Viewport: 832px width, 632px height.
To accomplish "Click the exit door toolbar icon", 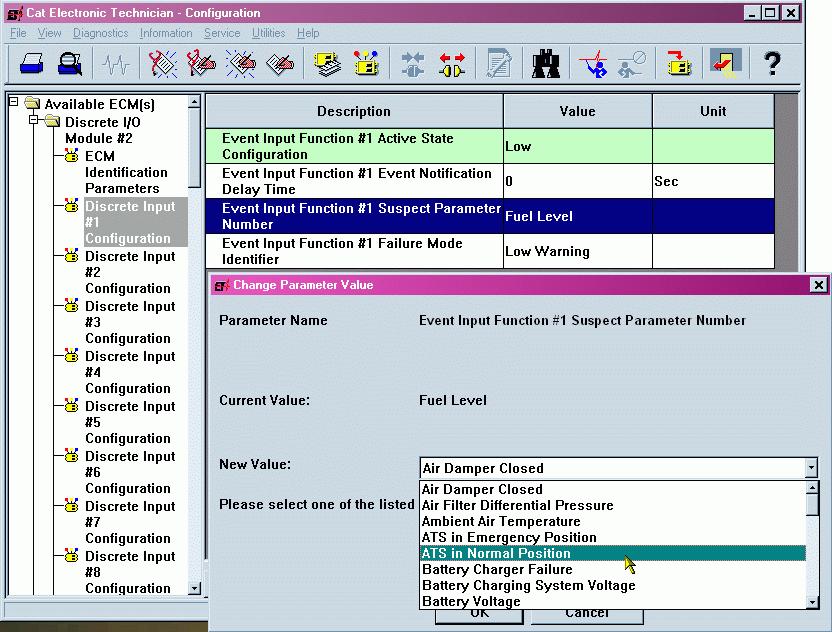I will 725,63.
